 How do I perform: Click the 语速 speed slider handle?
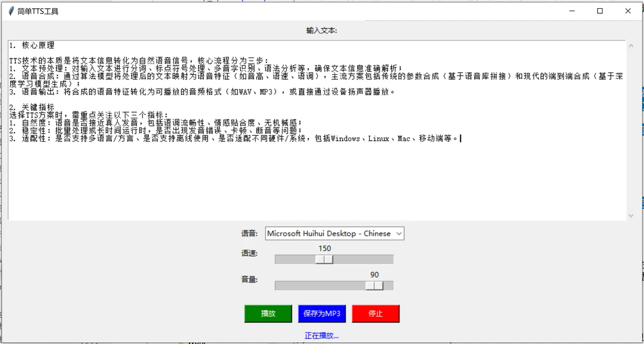pyautogui.click(x=325, y=259)
